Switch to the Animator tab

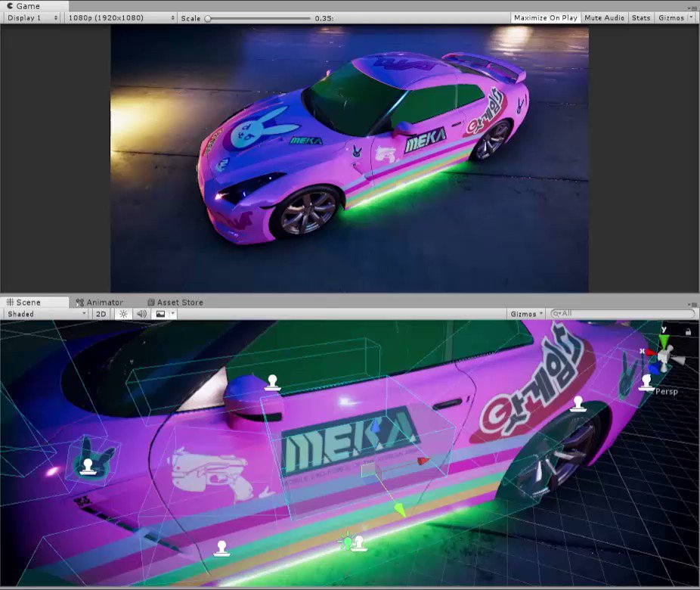pyautogui.click(x=99, y=303)
